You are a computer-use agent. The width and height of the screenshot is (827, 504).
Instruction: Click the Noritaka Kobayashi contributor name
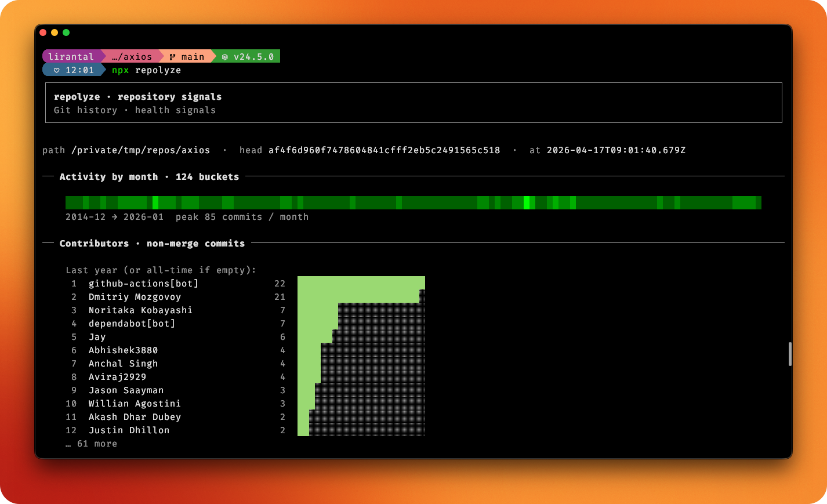click(x=140, y=310)
